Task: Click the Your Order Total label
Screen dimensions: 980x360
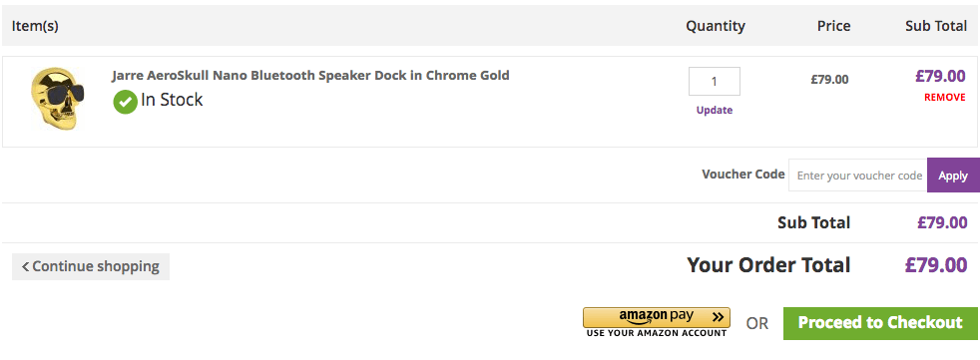Action: [768, 265]
